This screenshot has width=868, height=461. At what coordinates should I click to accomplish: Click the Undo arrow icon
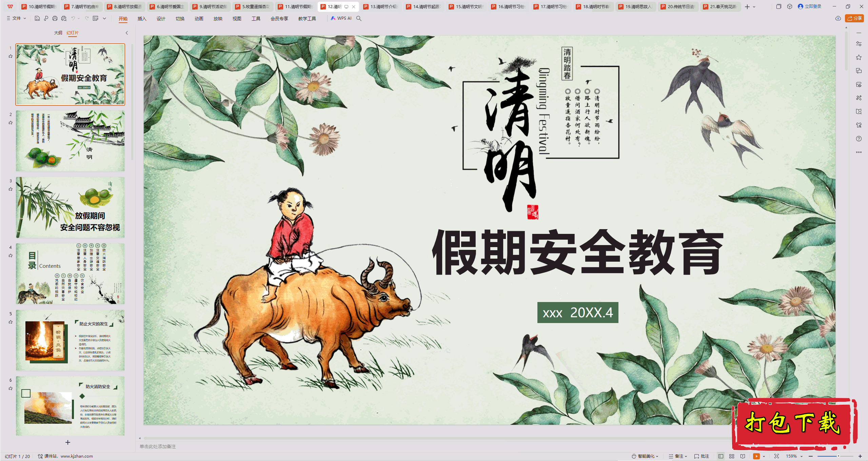pos(73,18)
